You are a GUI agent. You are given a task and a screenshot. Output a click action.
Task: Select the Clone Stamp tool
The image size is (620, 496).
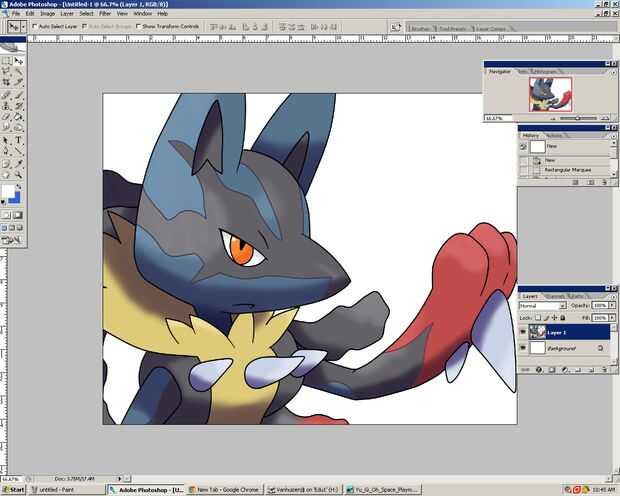[x=6, y=106]
